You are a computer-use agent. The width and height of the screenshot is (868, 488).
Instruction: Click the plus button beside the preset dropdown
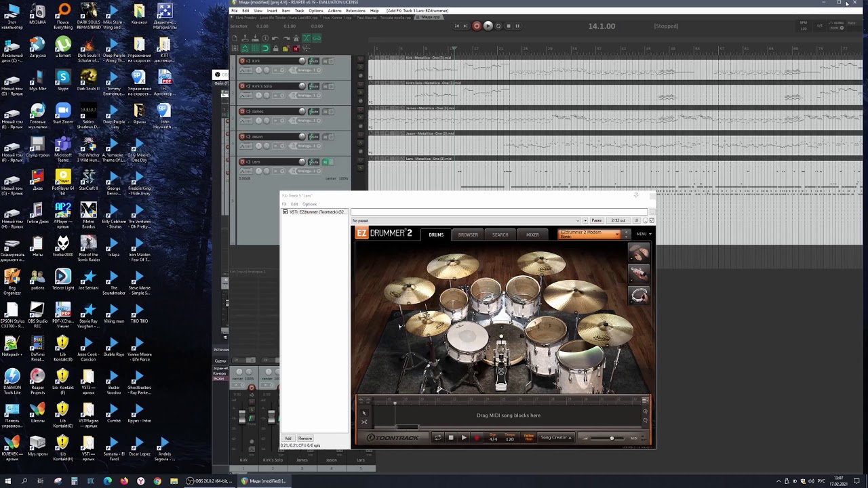[585, 220]
